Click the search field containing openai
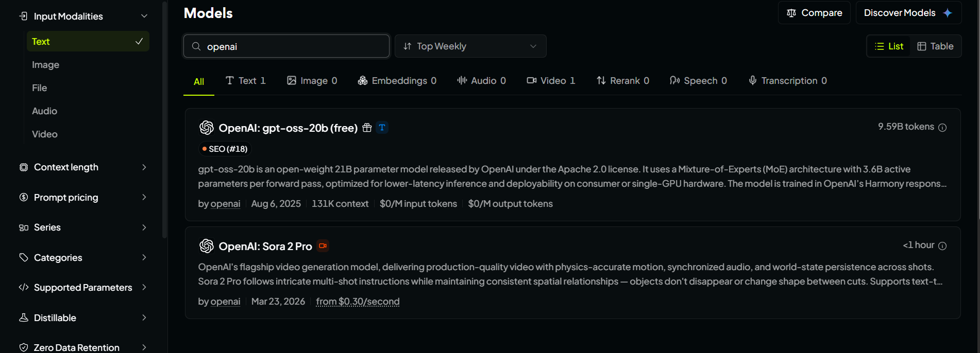This screenshot has height=353, width=980. pos(286,46)
